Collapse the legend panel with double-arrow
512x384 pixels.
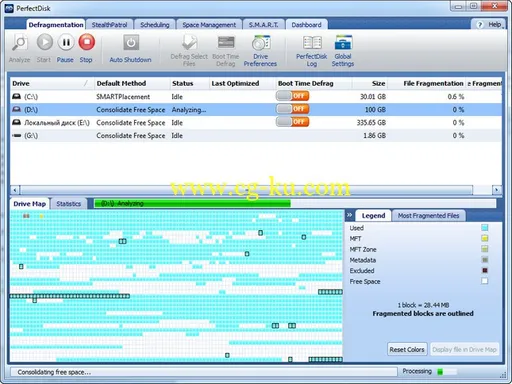click(x=349, y=215)
